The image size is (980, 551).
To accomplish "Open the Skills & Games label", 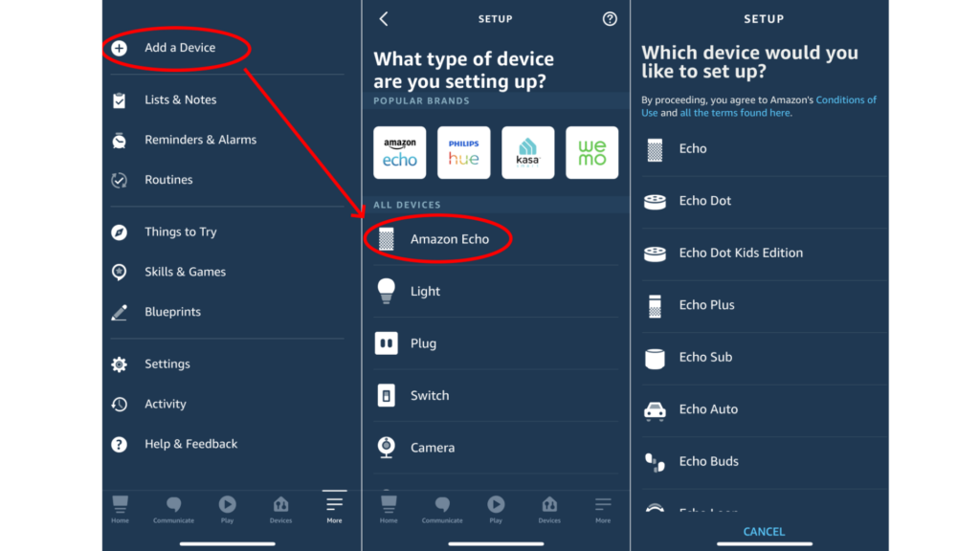I will tap(185, 272).
